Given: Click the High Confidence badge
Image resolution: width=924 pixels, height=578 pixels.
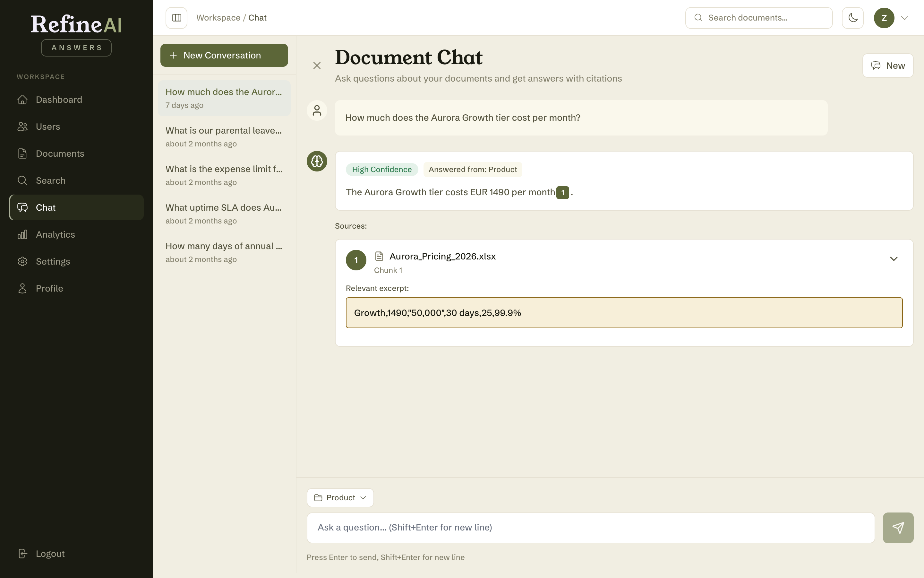Looking at the screenshot, I should pyautogui.click(x=382, y=169).
